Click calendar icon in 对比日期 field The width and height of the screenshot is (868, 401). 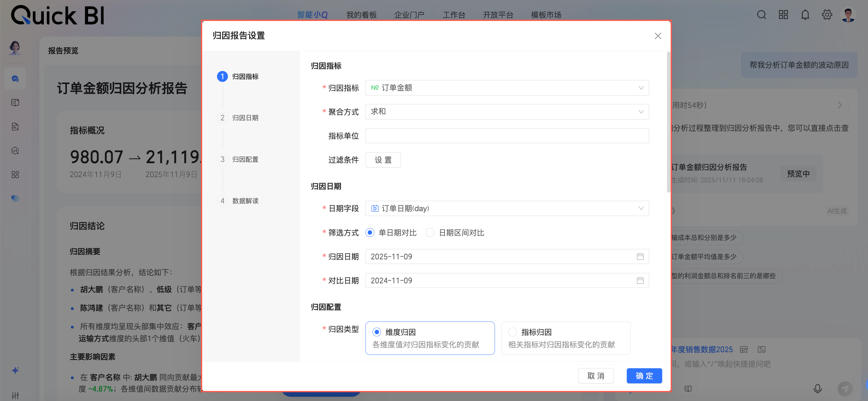click(x=640, y=281)
